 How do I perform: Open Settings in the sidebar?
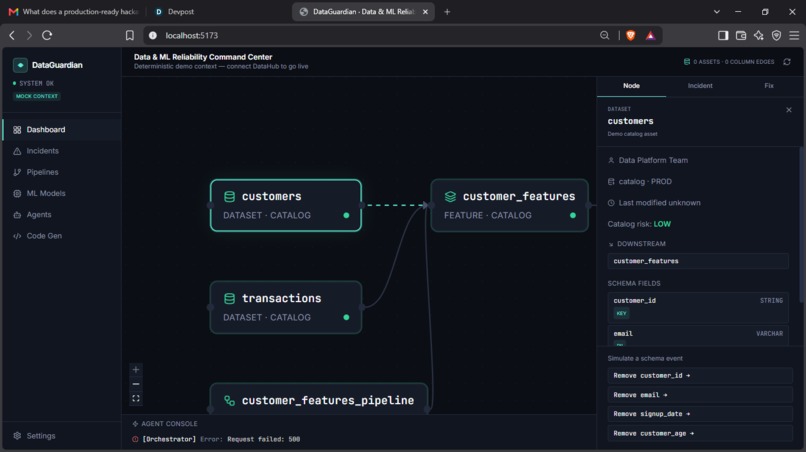(x=62, y=436)
